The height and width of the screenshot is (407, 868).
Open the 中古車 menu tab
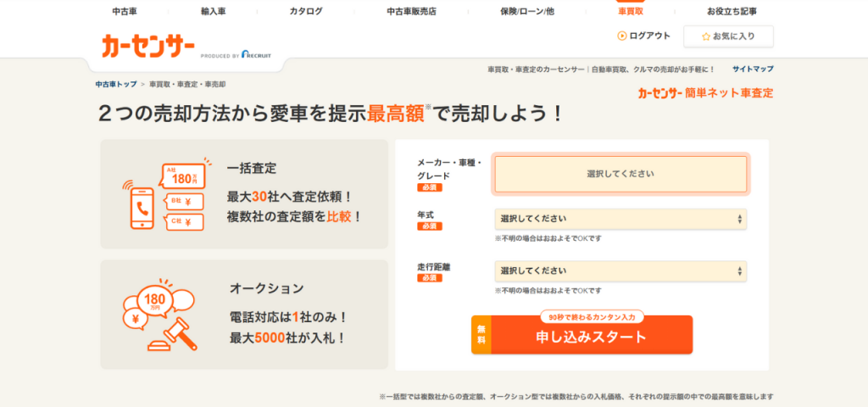(x=125, y=11)
